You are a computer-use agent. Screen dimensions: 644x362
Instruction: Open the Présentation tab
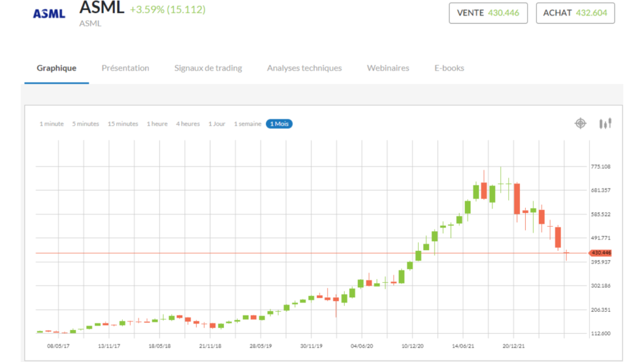pyautogui.click(x=125, y=68)
